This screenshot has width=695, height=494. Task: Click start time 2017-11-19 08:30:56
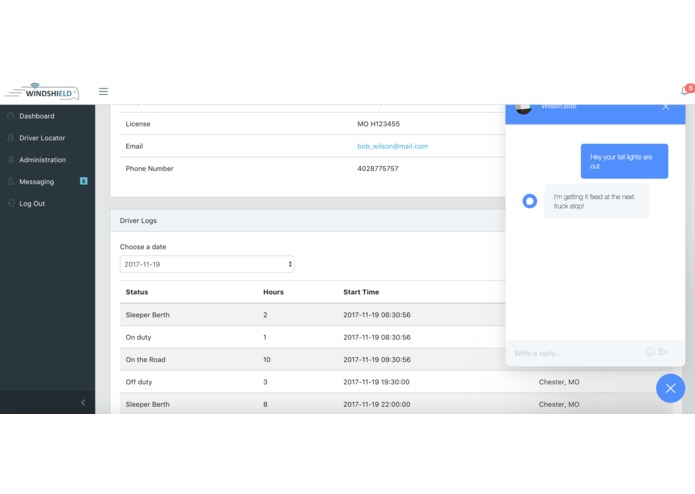pos(377,337)
